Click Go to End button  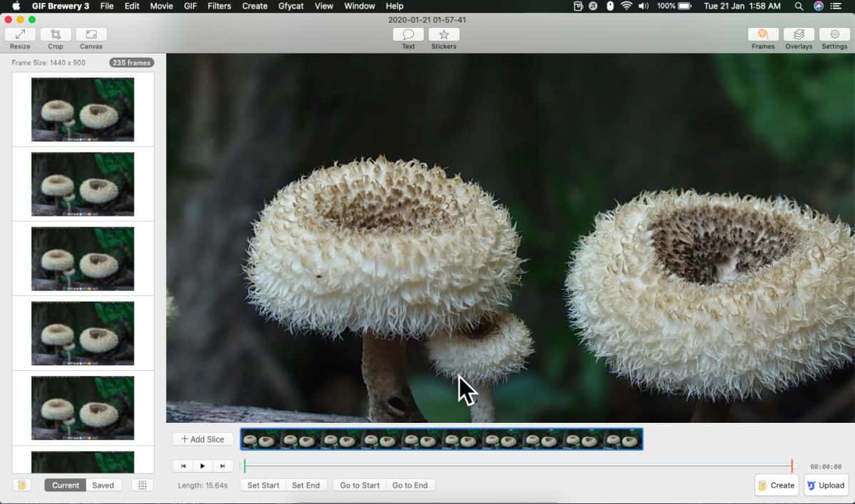(x=410, y=485)
